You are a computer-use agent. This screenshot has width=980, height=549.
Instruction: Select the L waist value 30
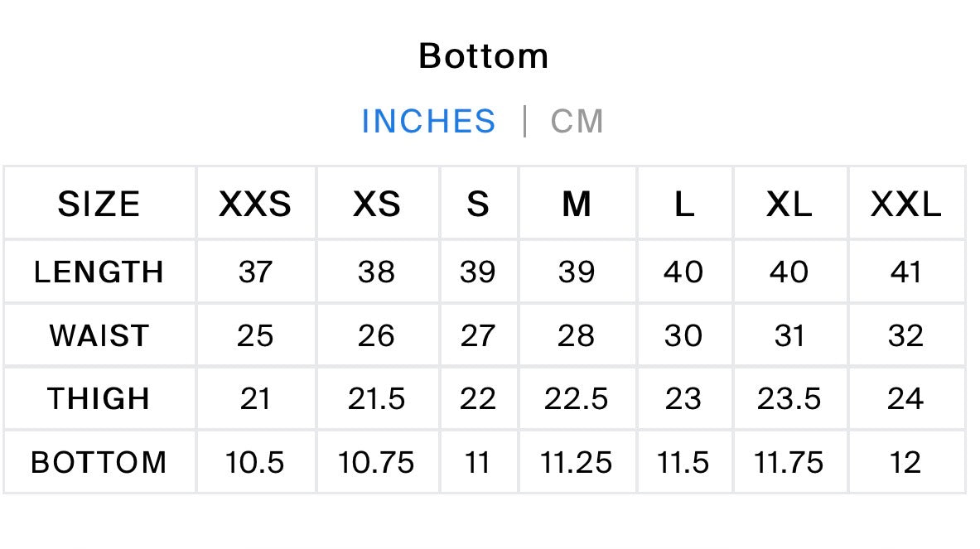point(683,336)
